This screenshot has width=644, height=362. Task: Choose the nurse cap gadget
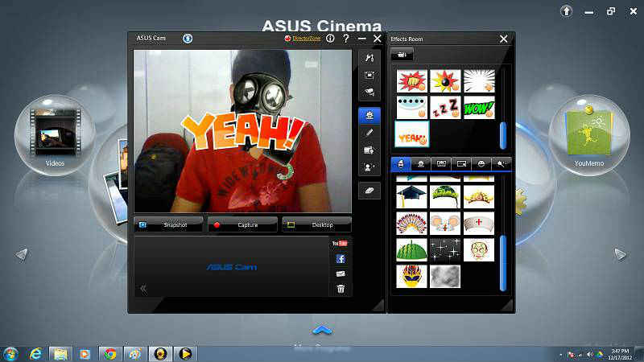(x=479, y=224)
